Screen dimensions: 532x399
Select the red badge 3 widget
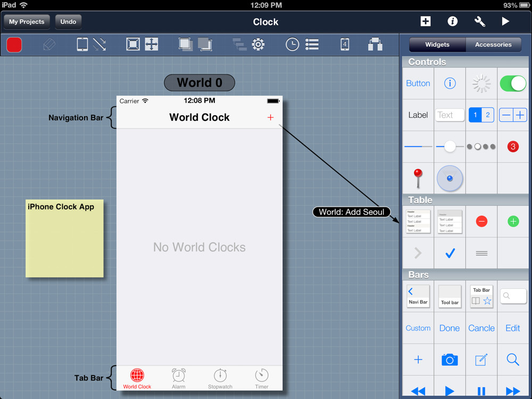513,147
